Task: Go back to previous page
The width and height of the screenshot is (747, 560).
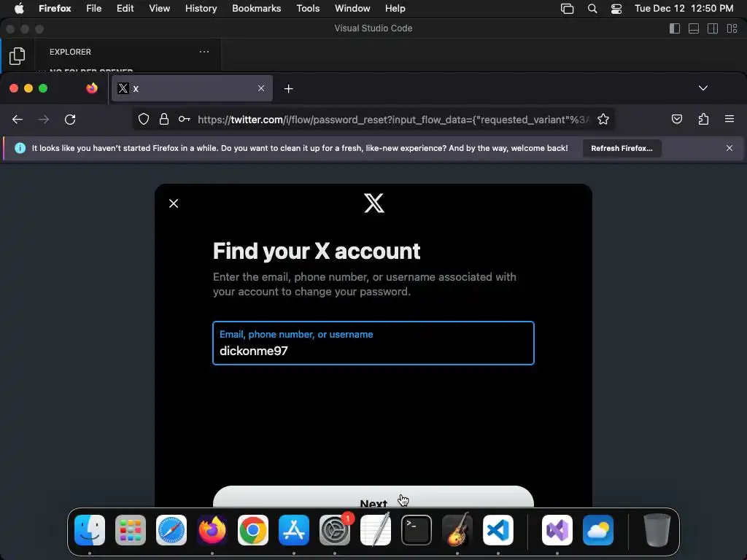Action: pos(18,120)
